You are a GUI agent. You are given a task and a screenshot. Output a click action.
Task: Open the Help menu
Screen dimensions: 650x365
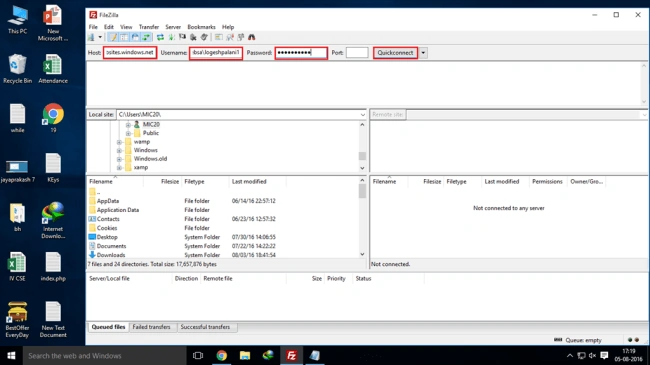228,27
